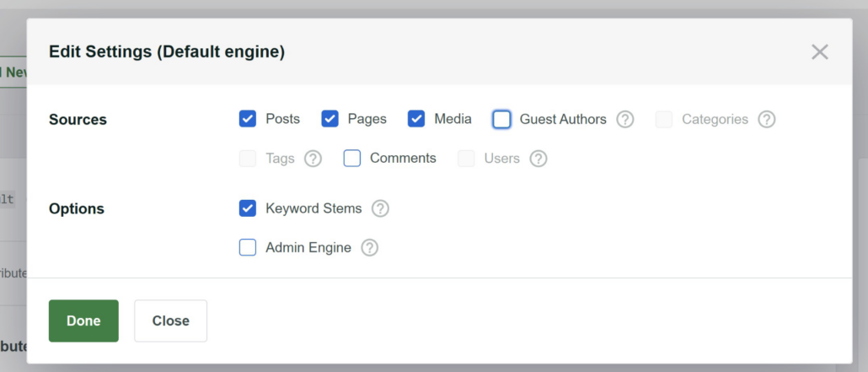Select the Options section label
Screen dimensions: 868x372
77,209
